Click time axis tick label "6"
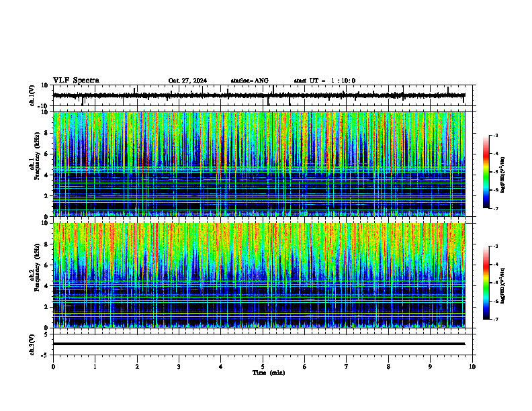Screen dimensions: 532x411 [x=305, y=367]
